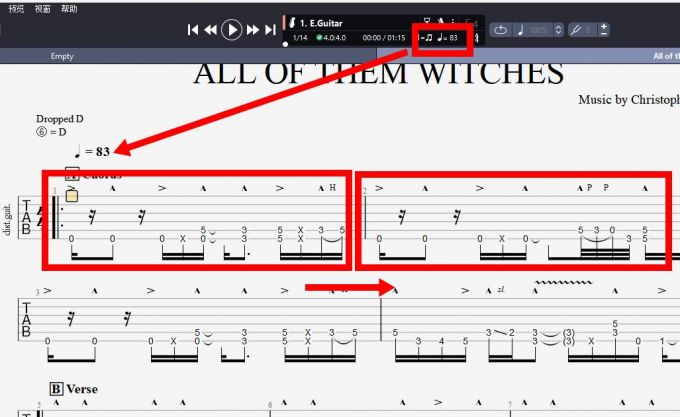Click the guitar icon beside 1. E.Guitar
This screenshot has width=680, height=417.
click(292, 23)
